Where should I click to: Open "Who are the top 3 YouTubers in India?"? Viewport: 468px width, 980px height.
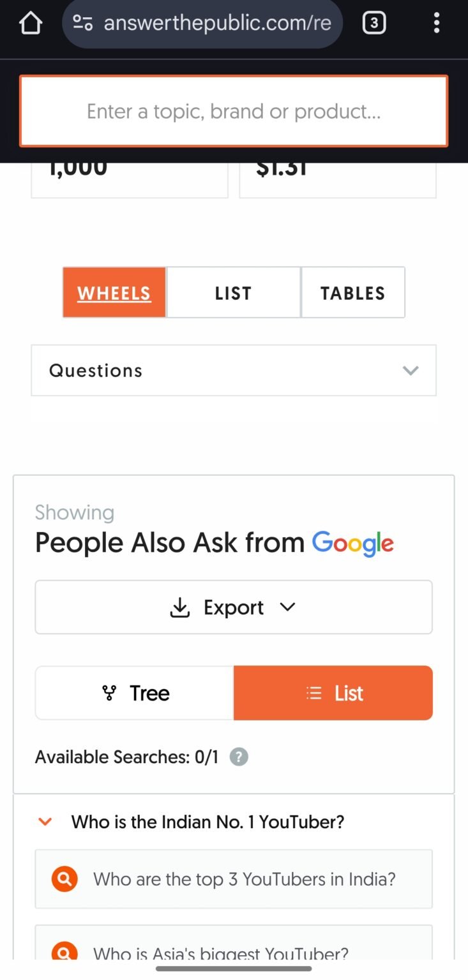[245, 879]
